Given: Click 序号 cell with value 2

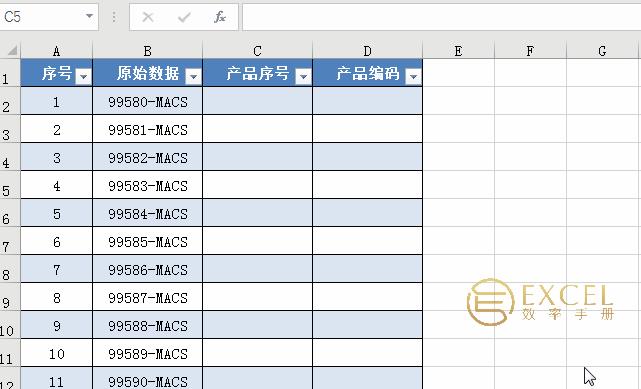Looking at the screenshot, I should click(x=56, y=129).
